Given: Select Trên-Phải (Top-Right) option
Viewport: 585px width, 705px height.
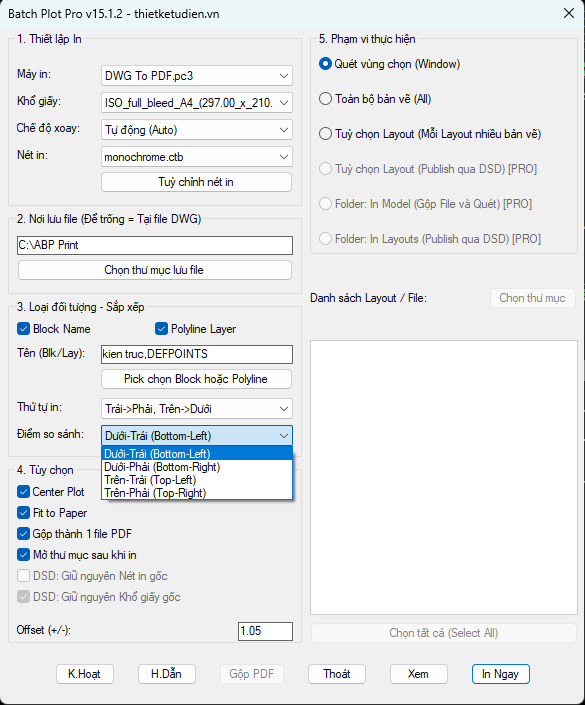Looking at the screenshot, I should click(x=197, y=493).
